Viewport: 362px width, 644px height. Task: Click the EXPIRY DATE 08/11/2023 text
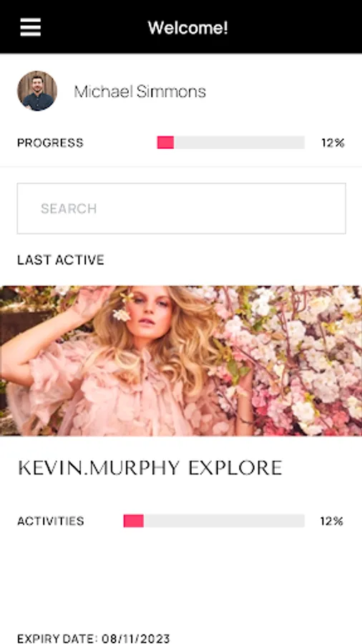pos(94,638)
